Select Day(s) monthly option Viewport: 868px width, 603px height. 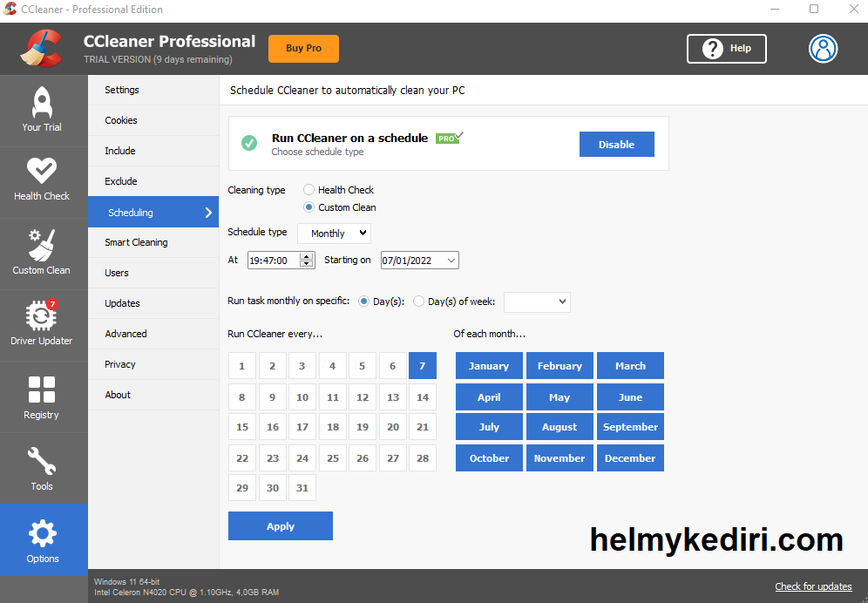pos(363,301)
